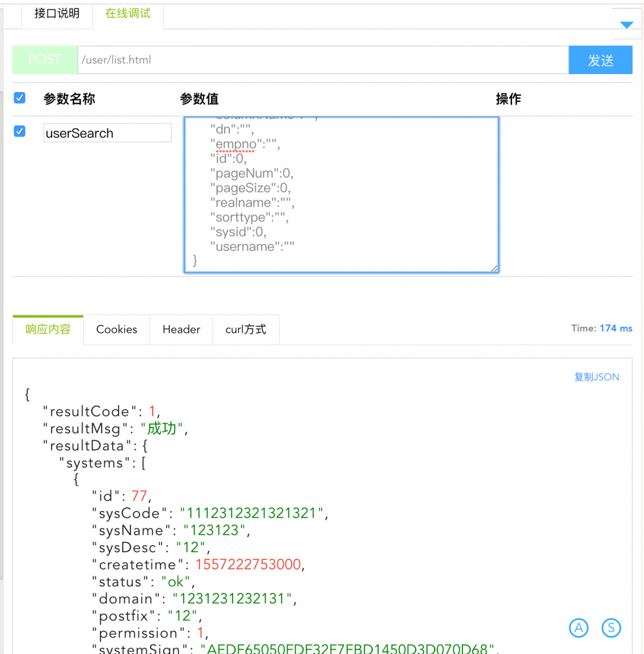Click the 复制JSON link

click(596, 377)
